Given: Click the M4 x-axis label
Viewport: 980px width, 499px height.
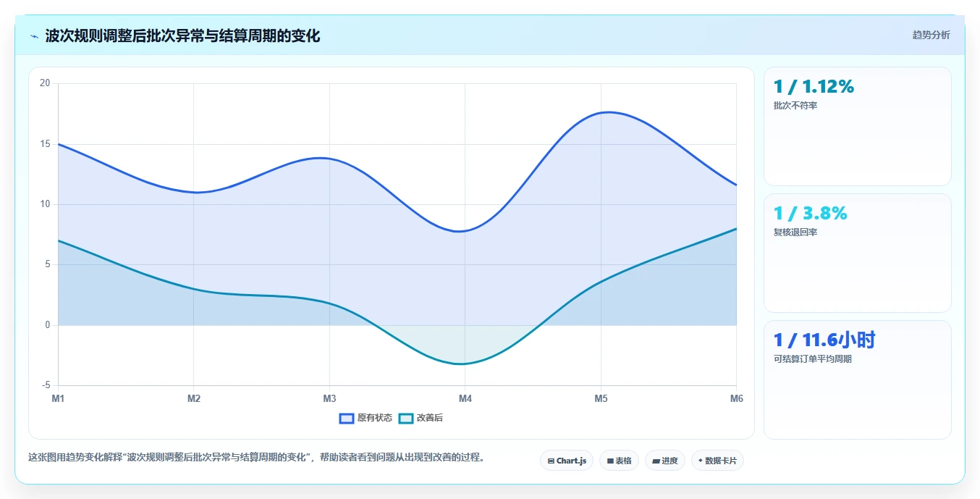Looking at the screenshot, I should click(465, 398).
